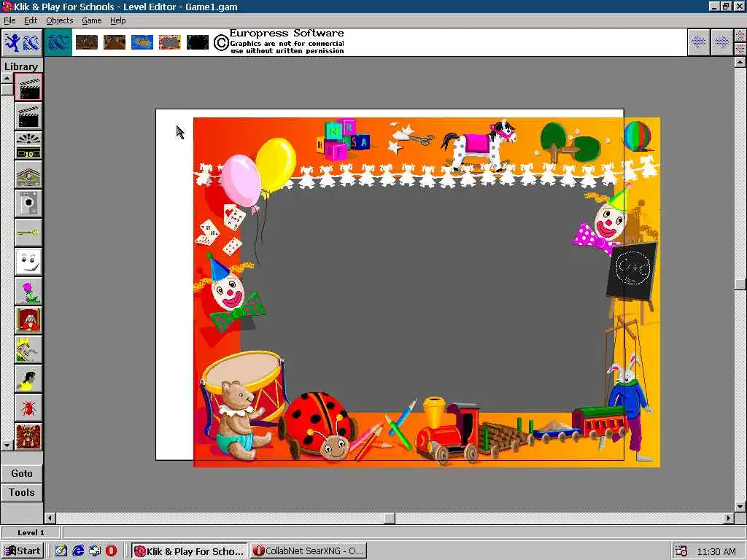Click the editor vertical scrollbar thumb
Screen dimensions: 747x560
[x=740, y=284]
